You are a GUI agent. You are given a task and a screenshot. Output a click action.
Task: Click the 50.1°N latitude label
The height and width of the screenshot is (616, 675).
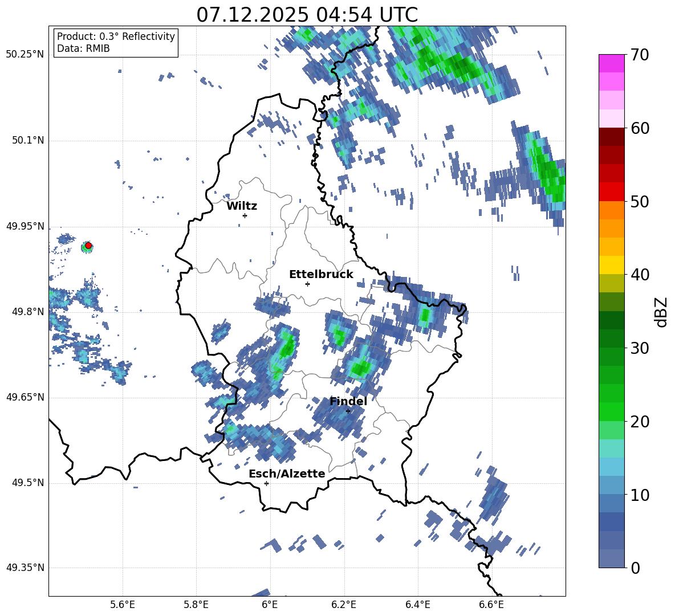pyautogui.click(x=28, y=141)
